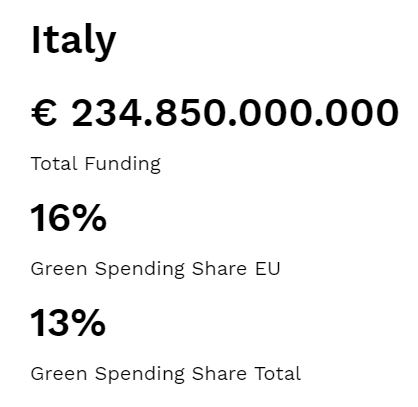Viewport: 418px width, 407px height.
Task: Click Green in the Share EU label
Action: [59, 269]
